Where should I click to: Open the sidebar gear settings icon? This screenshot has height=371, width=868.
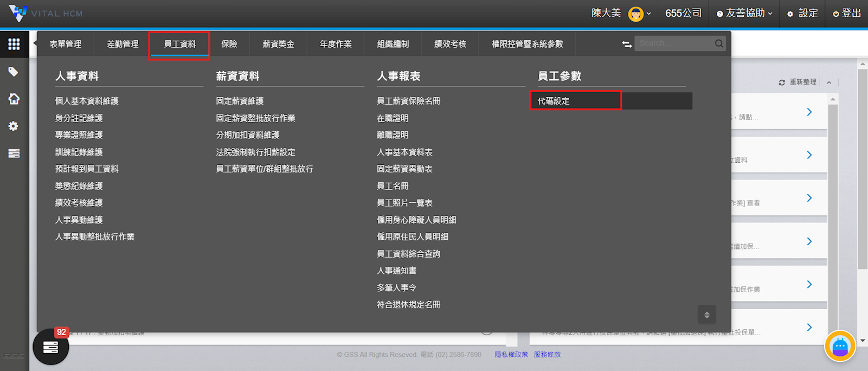[14, 126]
